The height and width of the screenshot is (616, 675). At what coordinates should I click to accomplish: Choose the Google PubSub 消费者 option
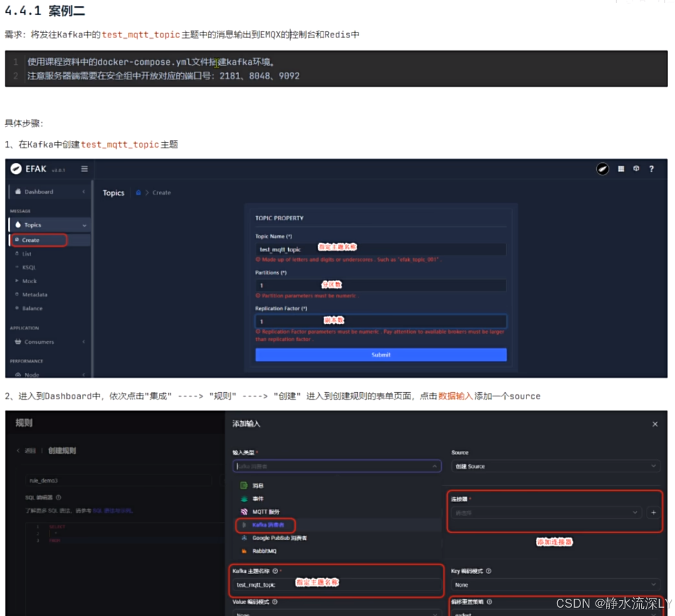coord(338,538)
